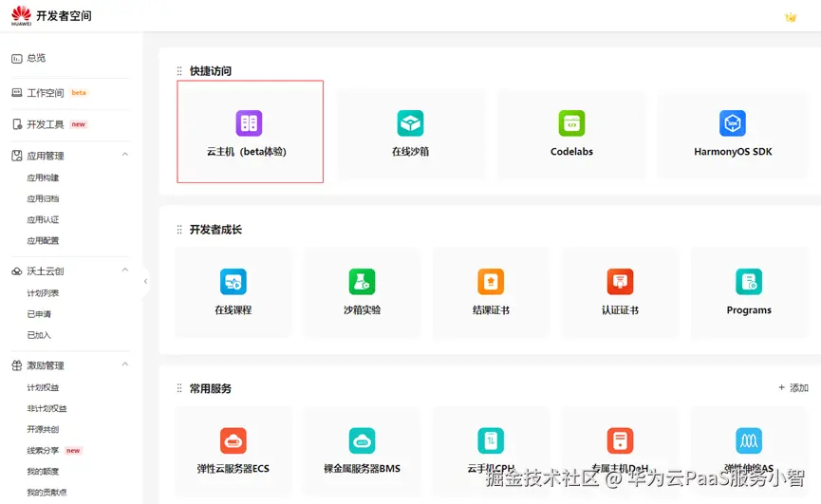Click the 云主机 (beta体验) label

pos(247,152)
